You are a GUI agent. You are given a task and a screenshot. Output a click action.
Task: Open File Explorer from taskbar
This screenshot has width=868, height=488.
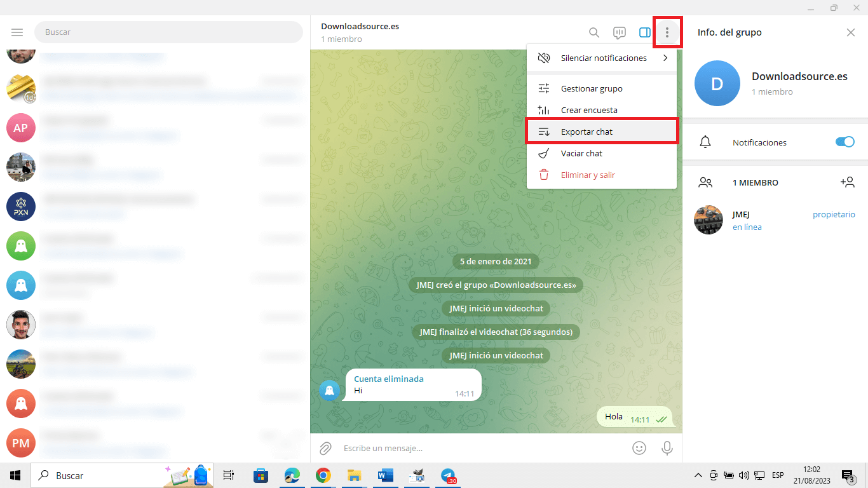pyautogui.click(x=354, y=475)
